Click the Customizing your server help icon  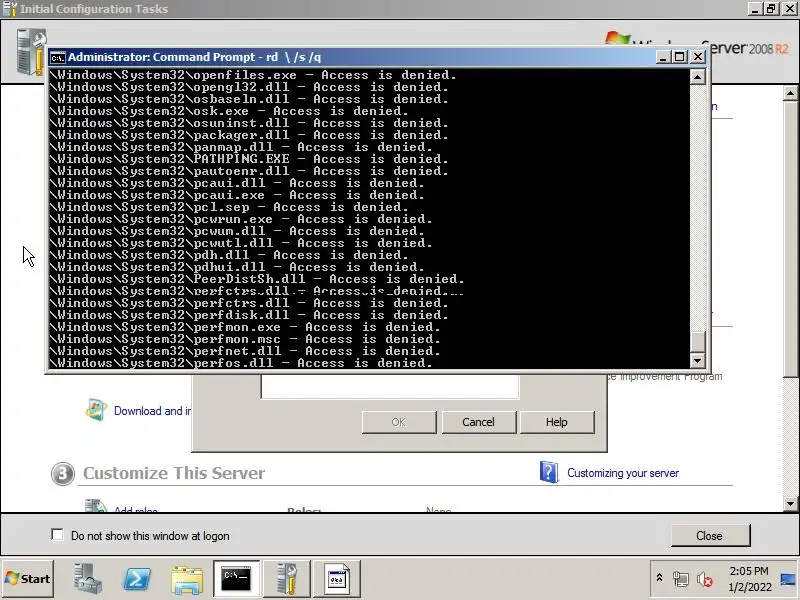[549, 472]
